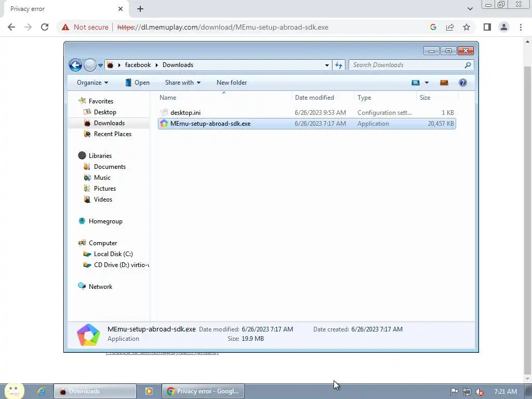Open the Start menu button
Image resolution: width=532 pixels, height=399 pixels.
tap(14, 391)
